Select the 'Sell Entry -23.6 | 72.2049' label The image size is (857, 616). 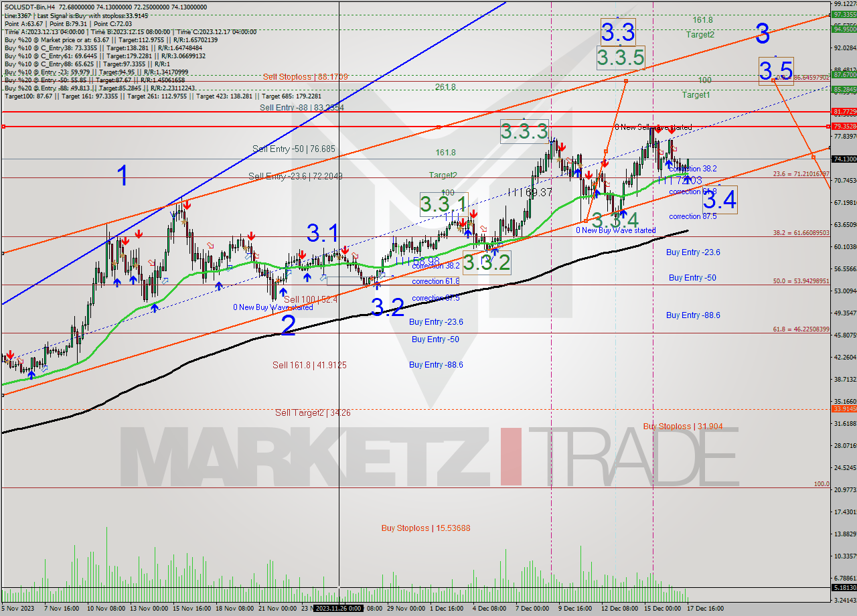295,176
